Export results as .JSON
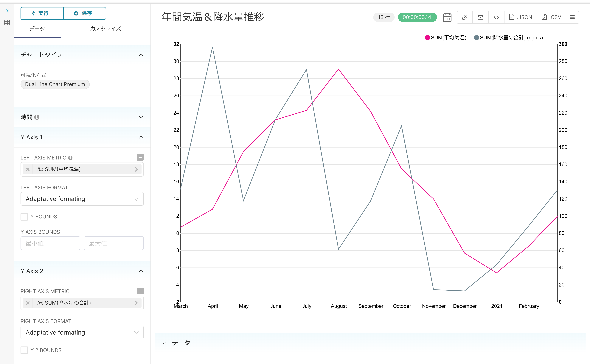 521,17
